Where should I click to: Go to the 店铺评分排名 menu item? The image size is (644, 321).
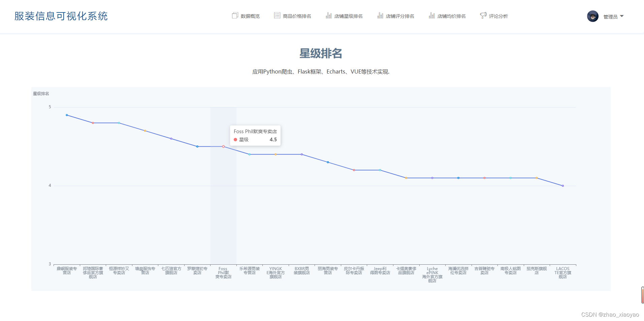[x=396, y=16]
